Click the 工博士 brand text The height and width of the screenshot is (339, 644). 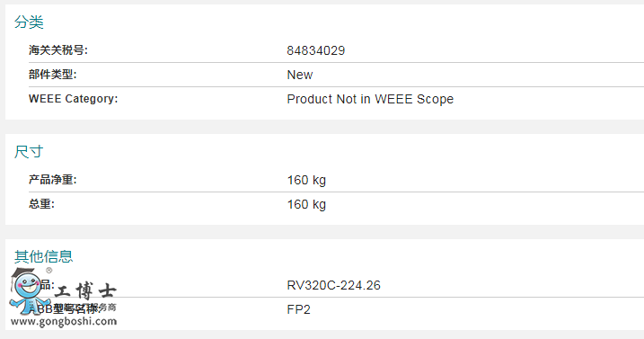coord(85,291)
